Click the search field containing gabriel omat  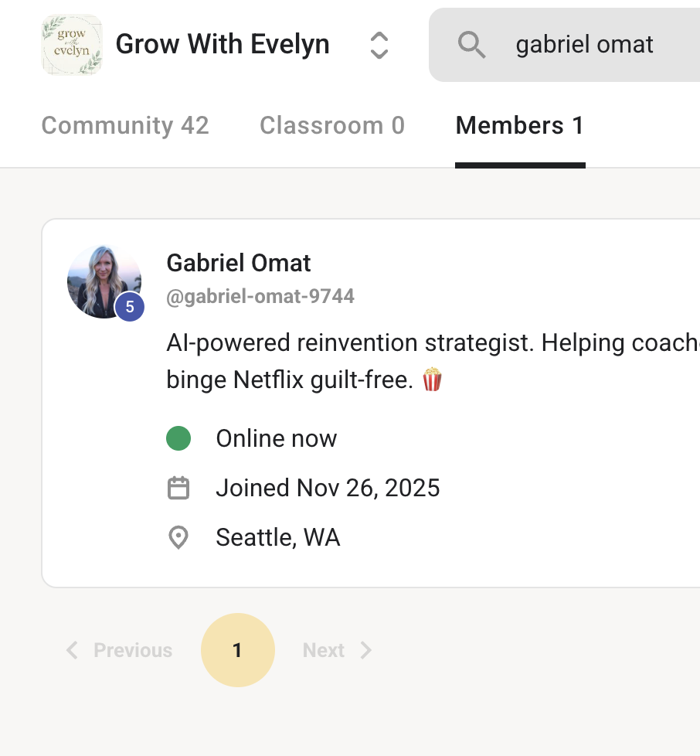pos(585,45)
